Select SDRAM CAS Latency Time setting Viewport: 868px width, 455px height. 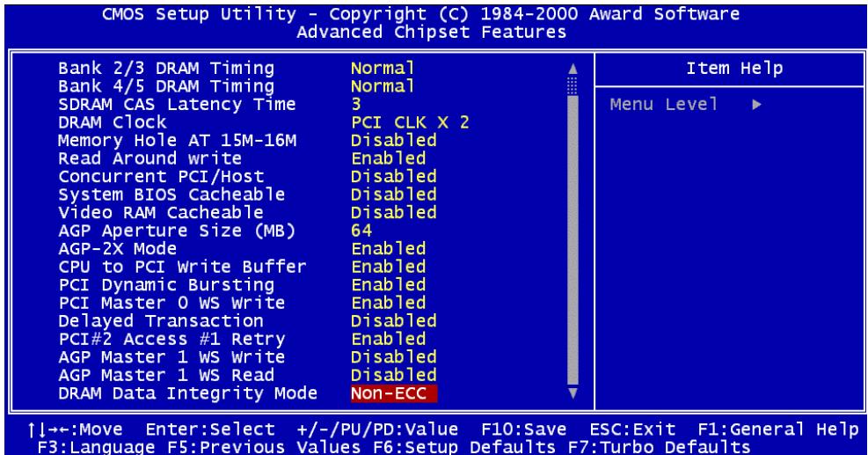(177, 104)
